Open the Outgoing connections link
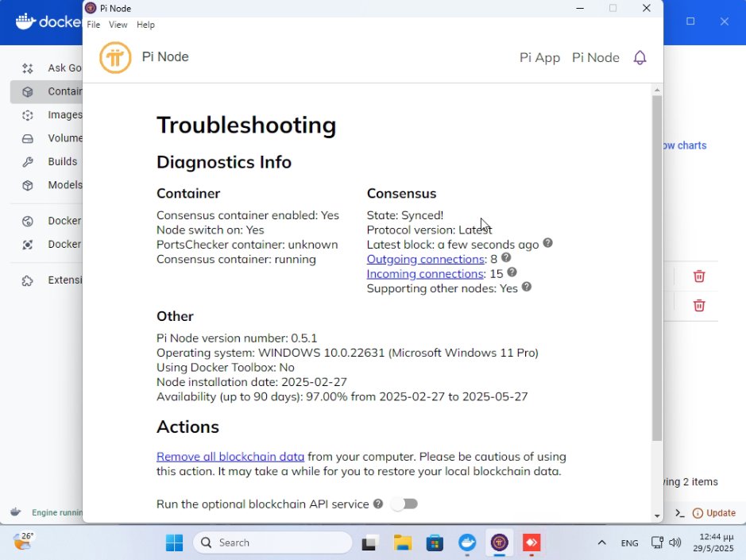The width and height of the screenshot is (746, 560). click(x=426, y=259)
